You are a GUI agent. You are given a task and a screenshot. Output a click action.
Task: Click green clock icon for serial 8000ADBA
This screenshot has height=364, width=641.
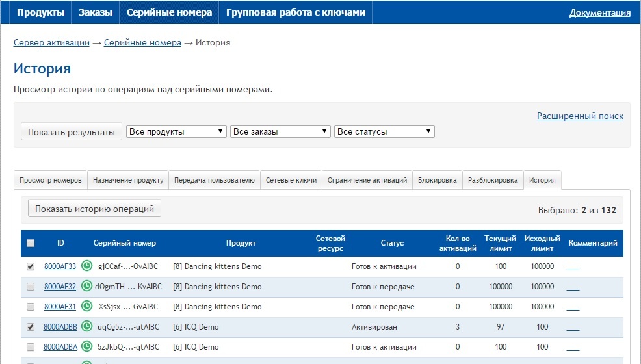pos(86,347)
